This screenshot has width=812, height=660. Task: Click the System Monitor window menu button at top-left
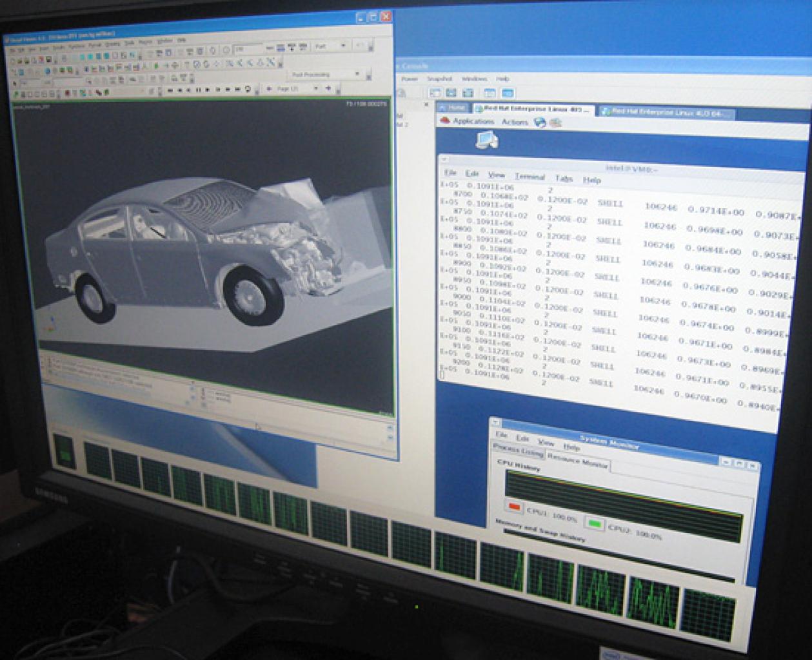pos(495,422)
